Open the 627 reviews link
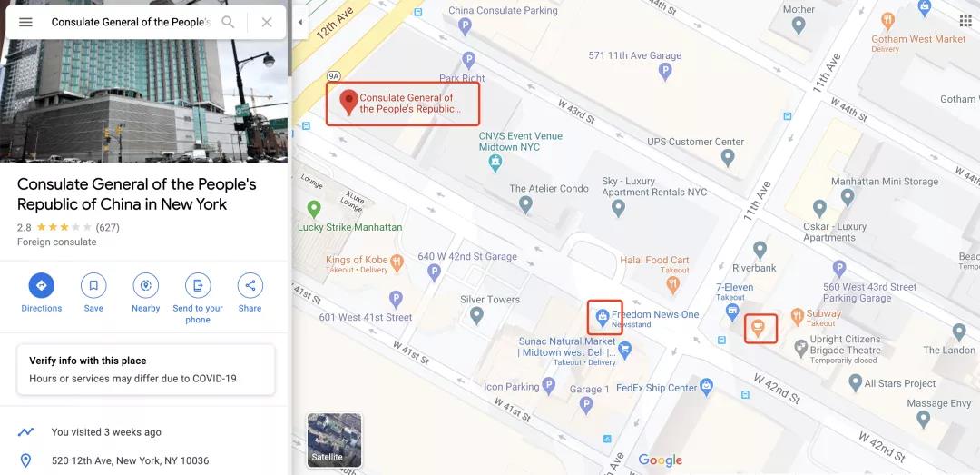This screenshot has width=980, height=475. pos(107,227)
